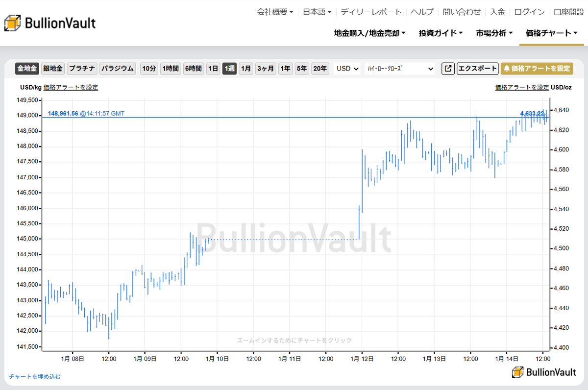Switch the chart to 銀地金 silver
Viewport: 588px width, 390px height.
click(53, 69)
